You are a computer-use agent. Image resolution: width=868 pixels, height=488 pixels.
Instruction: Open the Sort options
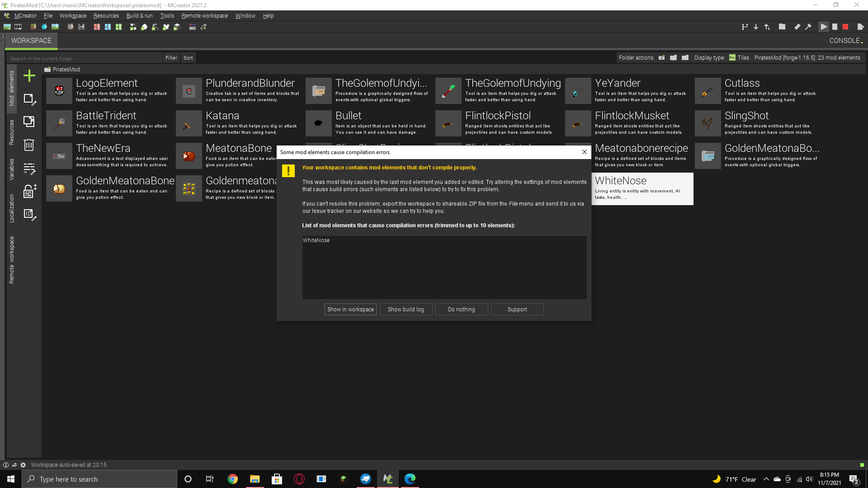[188, 58]
